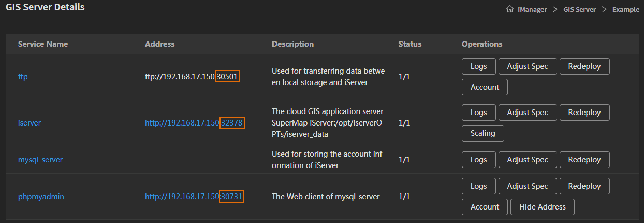Adjust Spec for mysql-server

pos(528,160)
